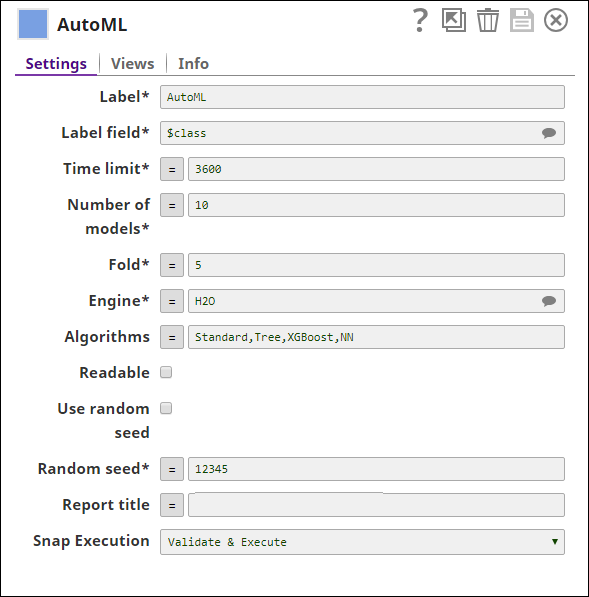Switch to the Settings tab
The height and width of the screenshot is (597, 589).
(56, 64)
